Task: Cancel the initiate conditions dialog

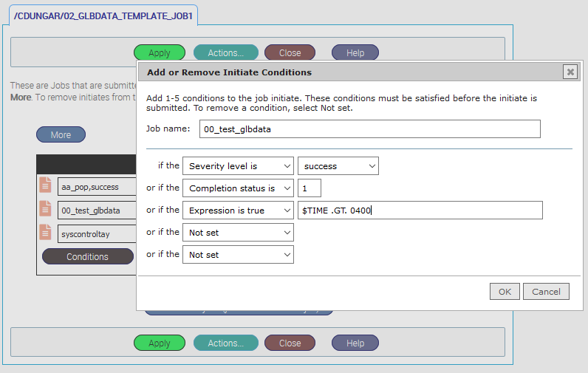Action: [x=546, y=291]
